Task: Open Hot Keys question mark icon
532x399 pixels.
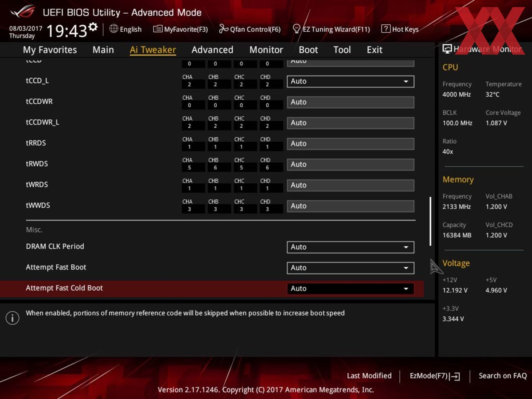Action: point(386,29)
